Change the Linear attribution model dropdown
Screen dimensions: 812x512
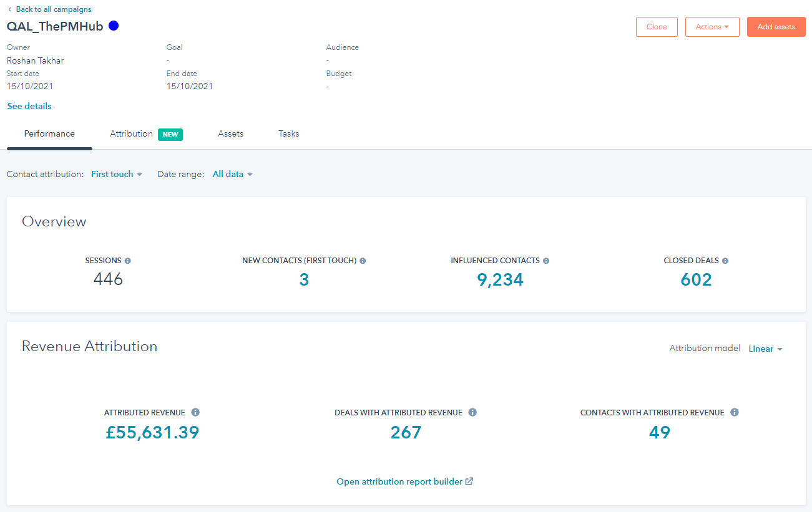coord(766,349)
